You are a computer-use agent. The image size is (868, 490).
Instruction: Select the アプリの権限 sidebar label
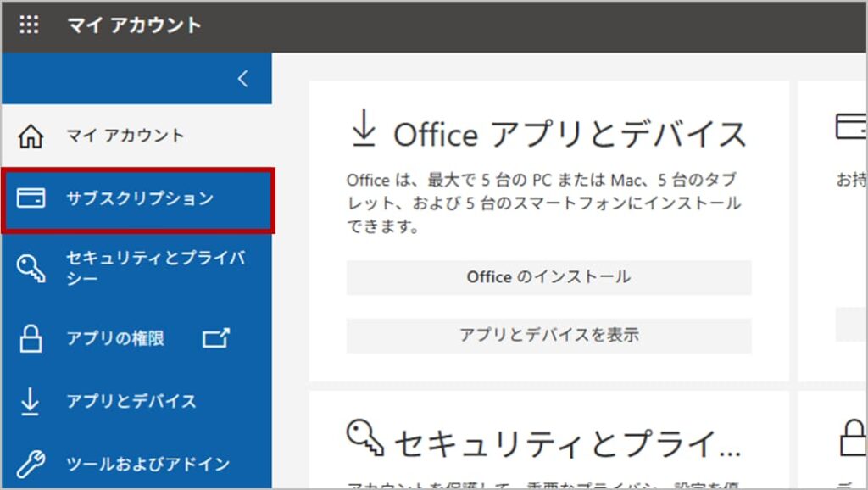(115, 338)
